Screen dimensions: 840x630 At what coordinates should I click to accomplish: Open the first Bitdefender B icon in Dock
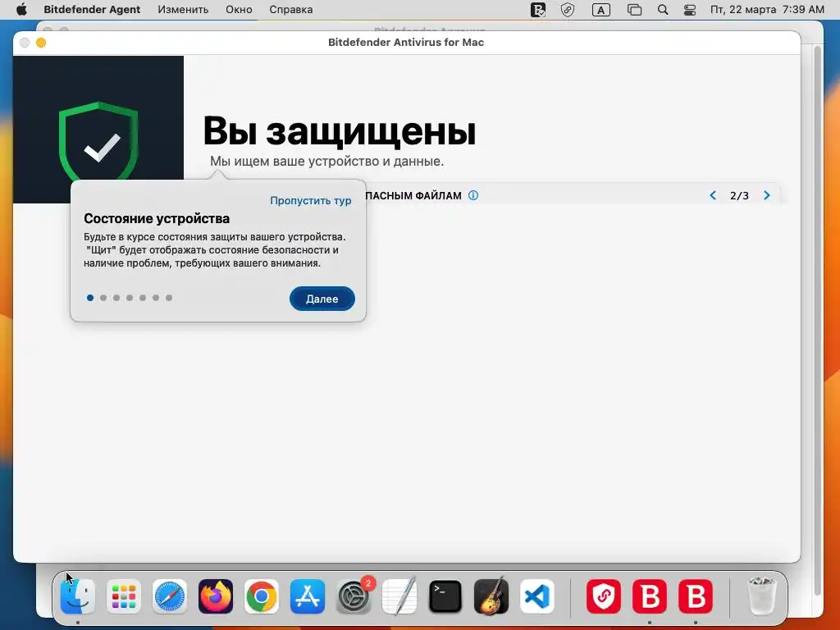[650, 596]
